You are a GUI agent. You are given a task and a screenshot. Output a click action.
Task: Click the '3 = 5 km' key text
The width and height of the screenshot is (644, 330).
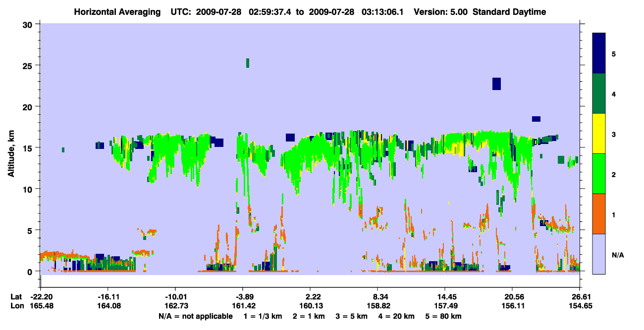(352, 316)
